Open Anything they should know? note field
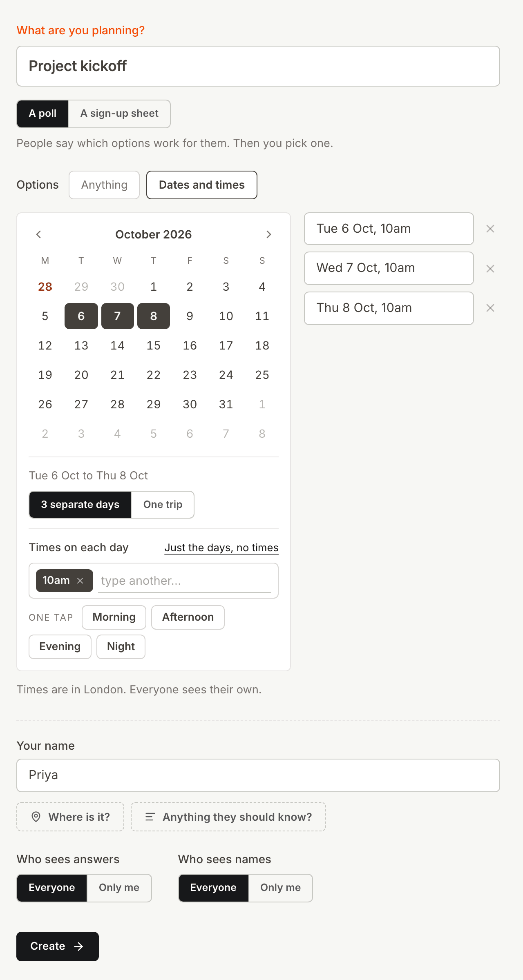Image resolution: width=523 pixels, height=980 pixels. pyautogui.click(x=228, y=817)
